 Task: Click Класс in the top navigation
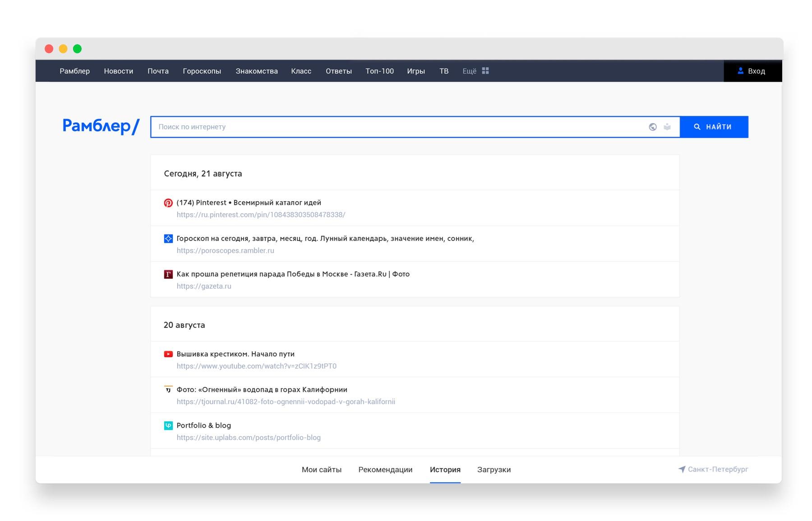(x=301, y=71)
